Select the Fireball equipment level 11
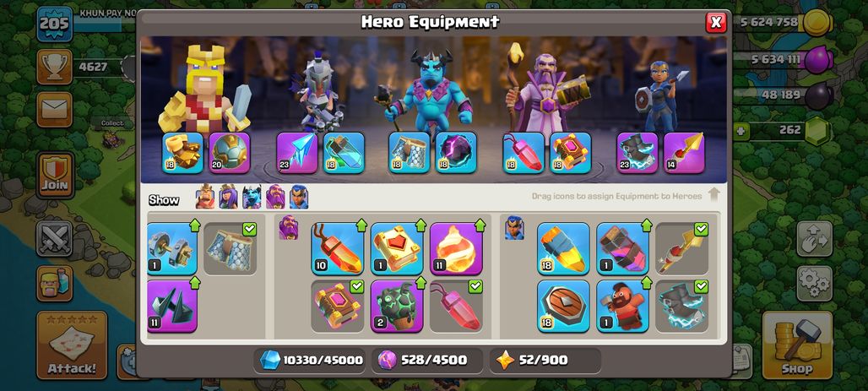 point(456,248)
